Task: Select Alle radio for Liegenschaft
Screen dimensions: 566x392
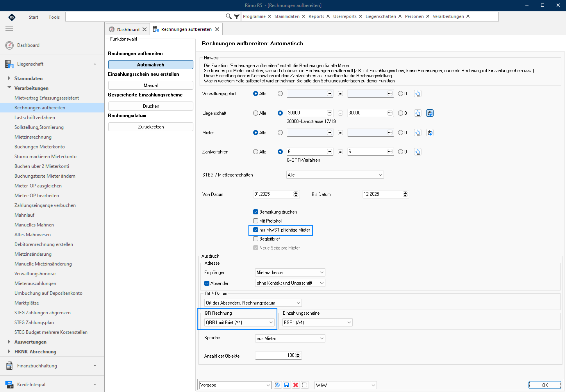Action: point(255,113)
